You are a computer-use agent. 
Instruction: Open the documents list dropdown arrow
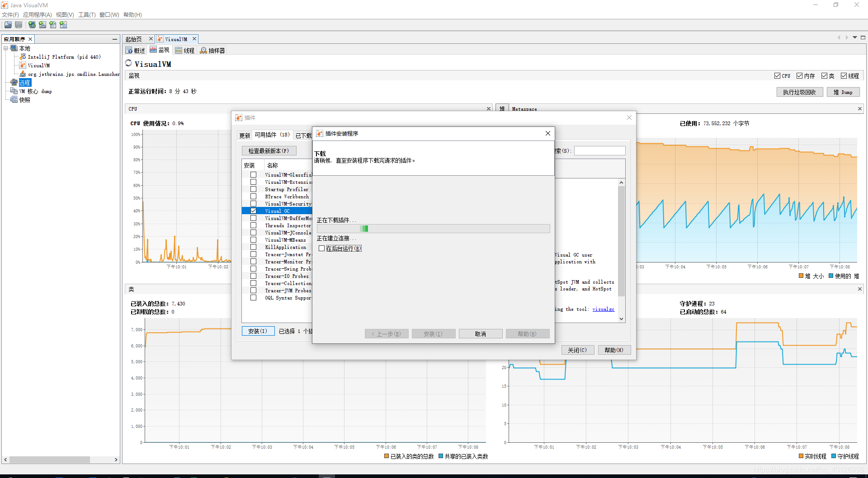[855, 37]
